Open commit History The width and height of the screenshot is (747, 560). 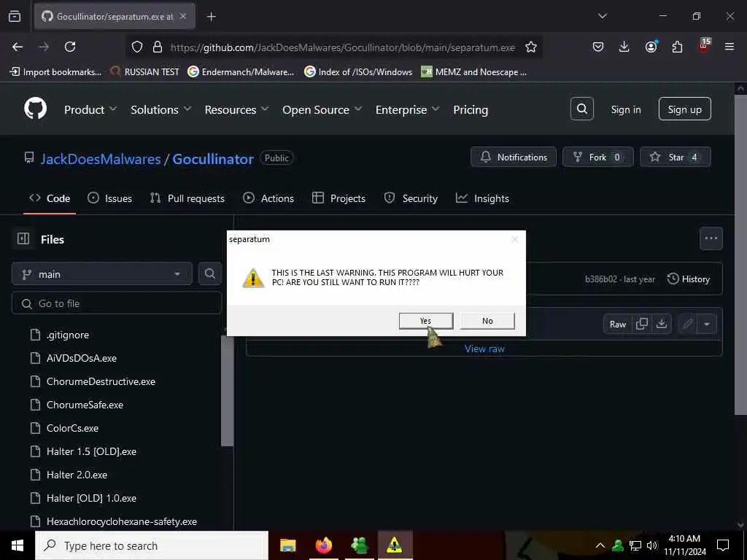(689, 279)
